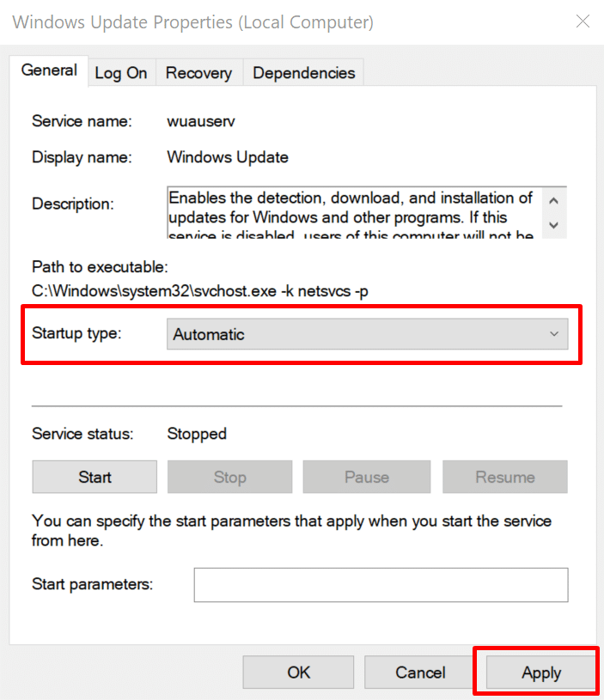Cancel the properties dialog

coord(419,673)
